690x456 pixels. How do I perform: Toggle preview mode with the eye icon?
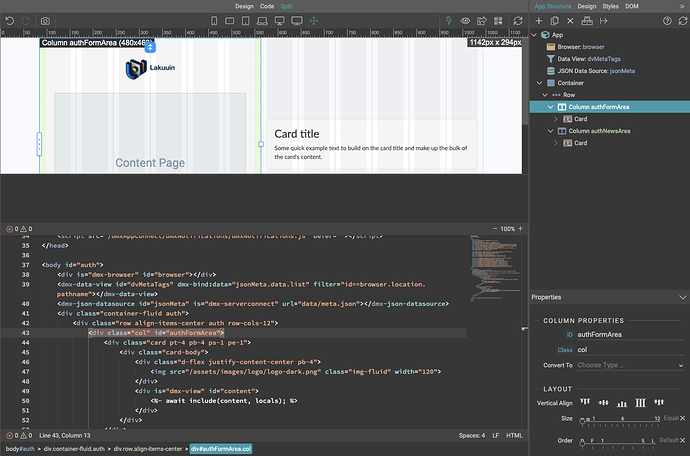[465, 21]
